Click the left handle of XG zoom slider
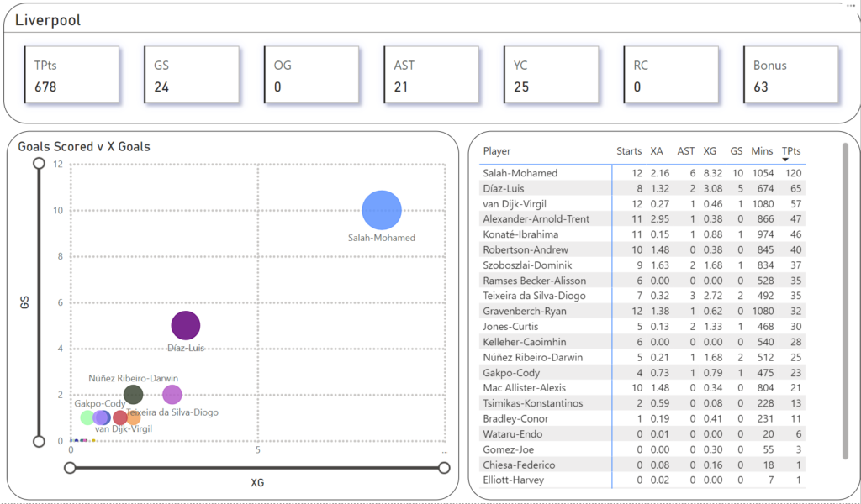This screenshot has width=861, height=504. pos(71,468)
